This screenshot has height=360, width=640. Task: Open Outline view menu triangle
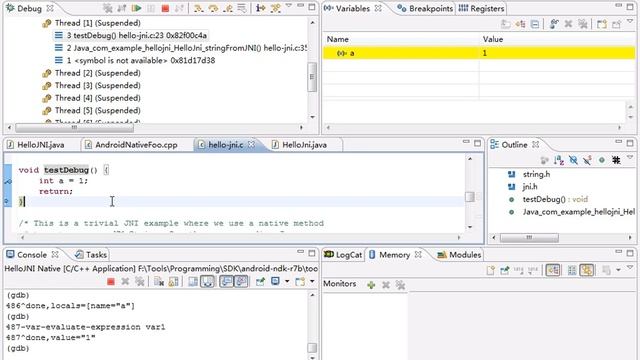pyautogui.click(x=630, y=158)
